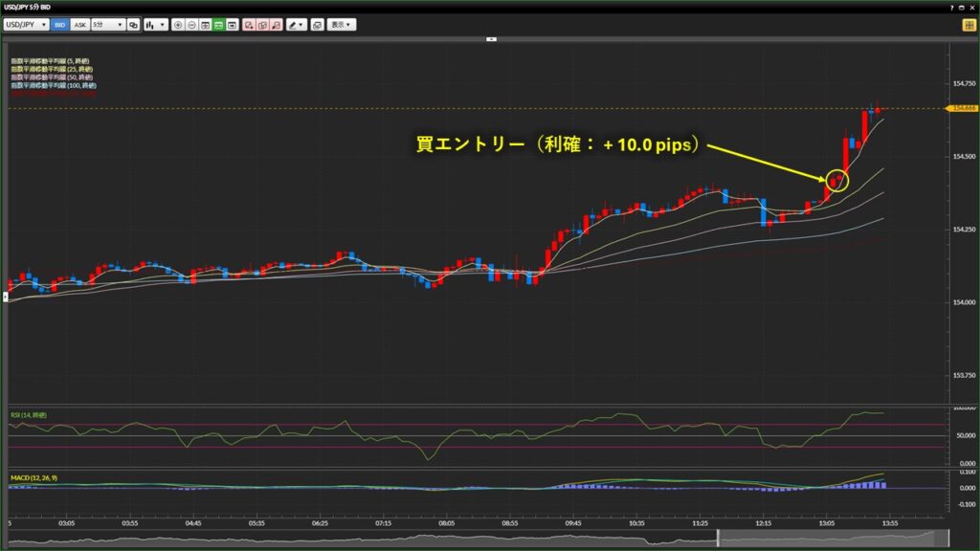Expand the chart type candlestick dropdown
980x551 pixels.
[x=155, y=24]
